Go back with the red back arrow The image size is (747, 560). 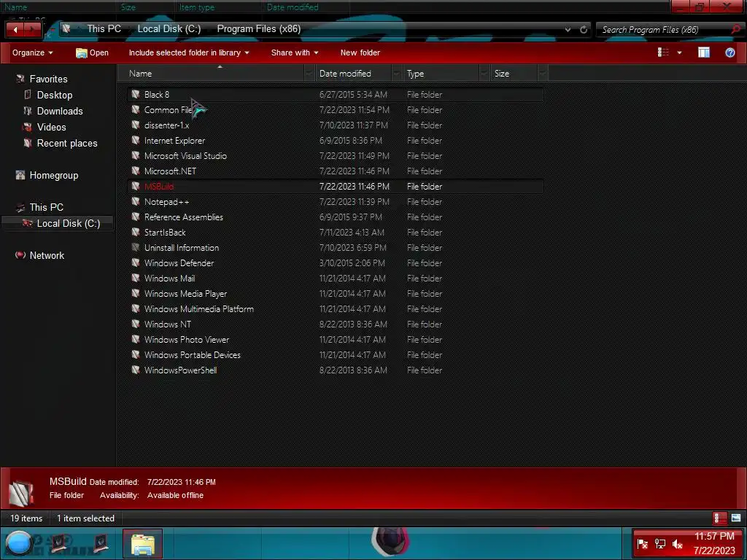pyautogui.click(x=15, y=29)
